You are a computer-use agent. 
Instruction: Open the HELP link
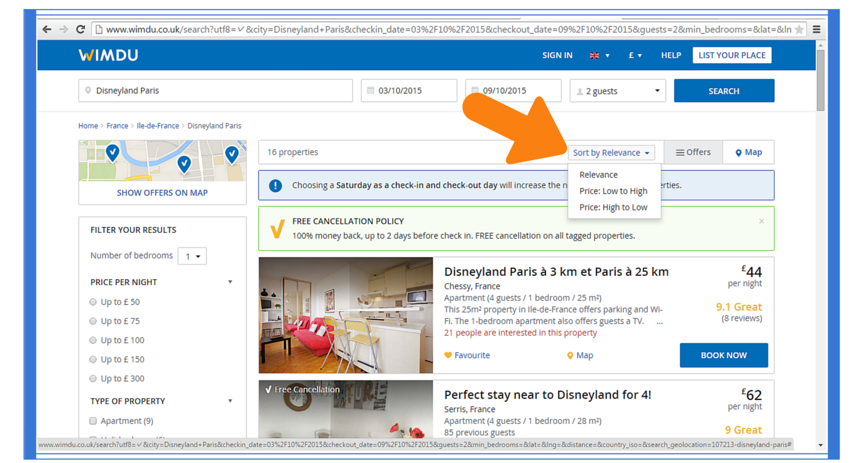click(x=671, y=55)
